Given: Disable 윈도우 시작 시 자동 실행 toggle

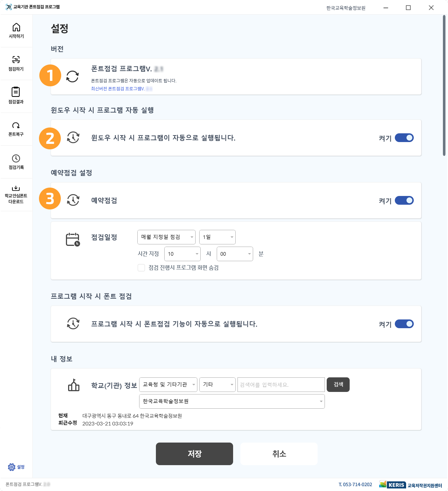Looking at the screenshot, I should pos(404,138).
